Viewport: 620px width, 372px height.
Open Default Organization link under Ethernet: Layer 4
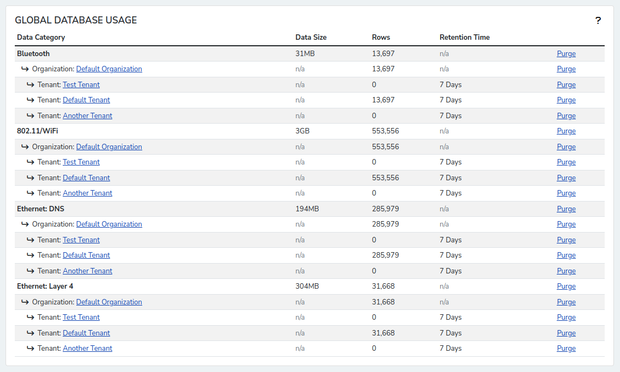(x=109, y=302)
